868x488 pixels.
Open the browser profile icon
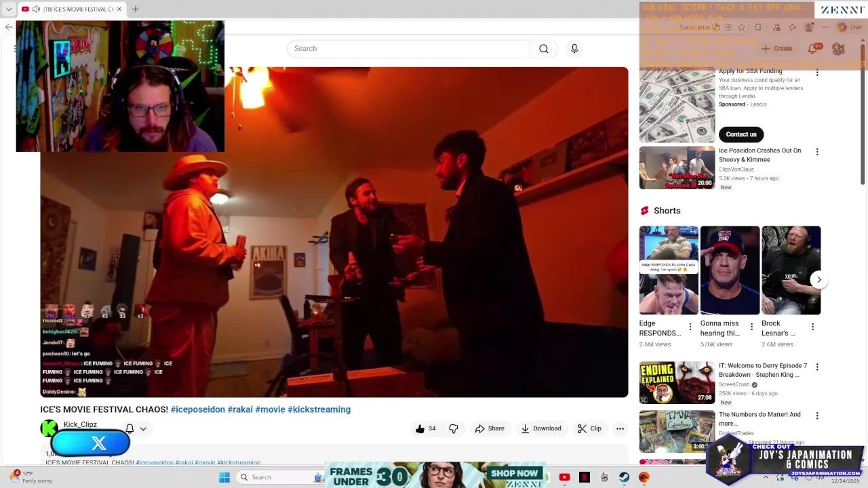coord(809,27)
